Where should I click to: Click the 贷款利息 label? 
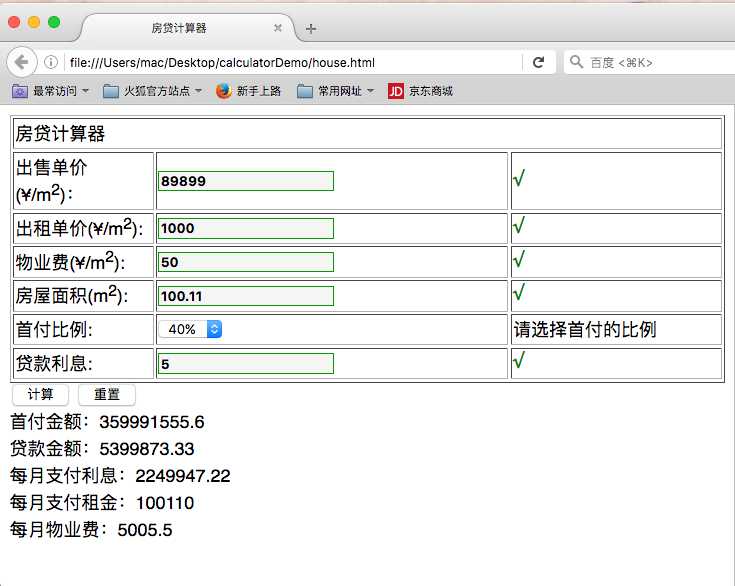click(x=54, y=363)
